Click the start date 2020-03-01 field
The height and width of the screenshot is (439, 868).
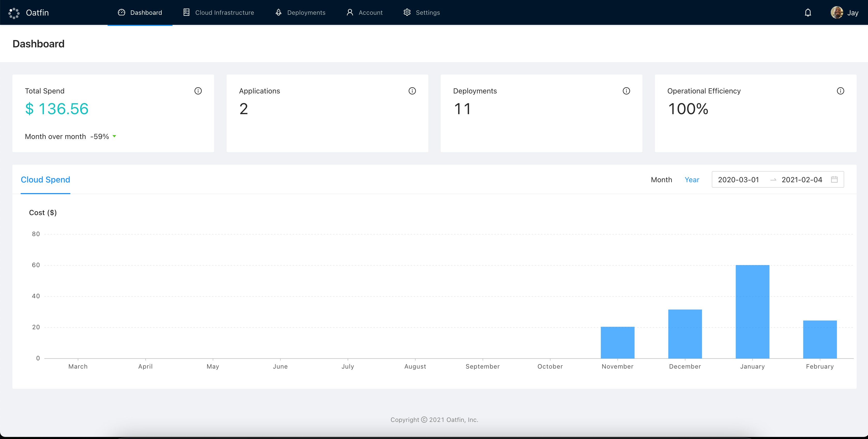[738, 180]
